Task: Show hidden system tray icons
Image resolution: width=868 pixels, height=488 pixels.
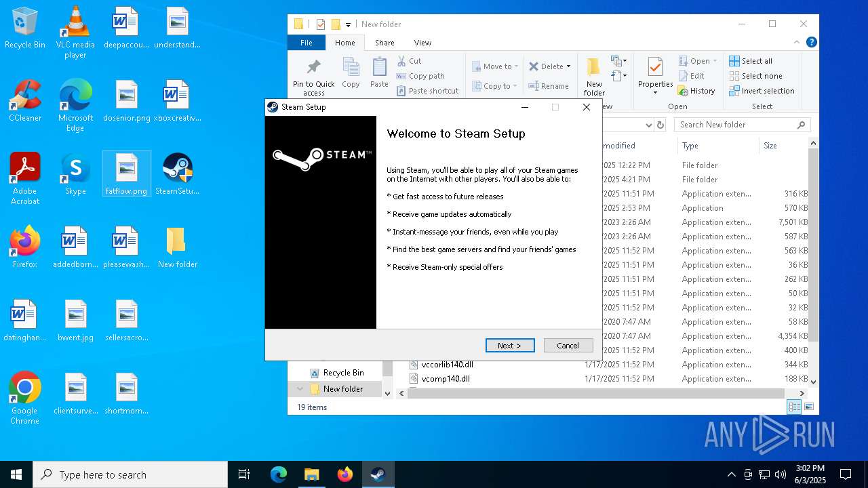Action: point(731,474)
